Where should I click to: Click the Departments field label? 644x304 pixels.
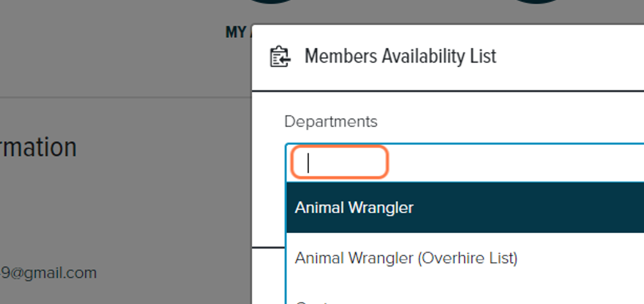coord(331,121)
